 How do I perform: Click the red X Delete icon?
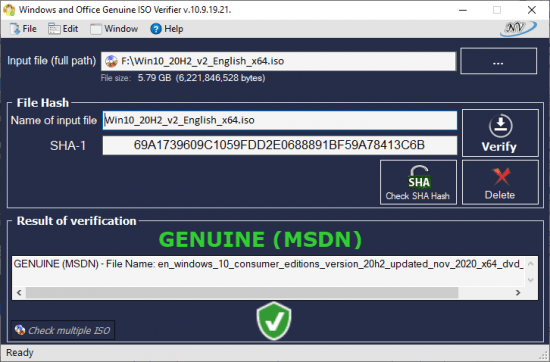coord(501,176)
